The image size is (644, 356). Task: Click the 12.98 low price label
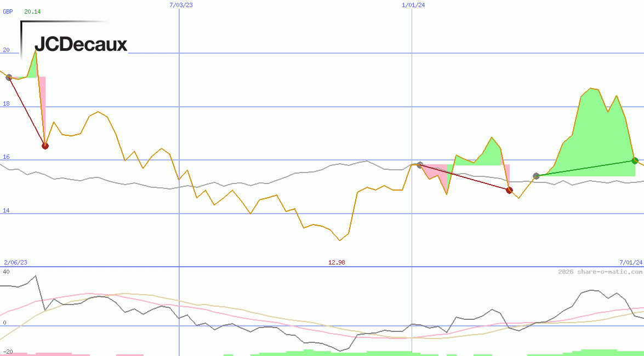(x=337, y=263)
